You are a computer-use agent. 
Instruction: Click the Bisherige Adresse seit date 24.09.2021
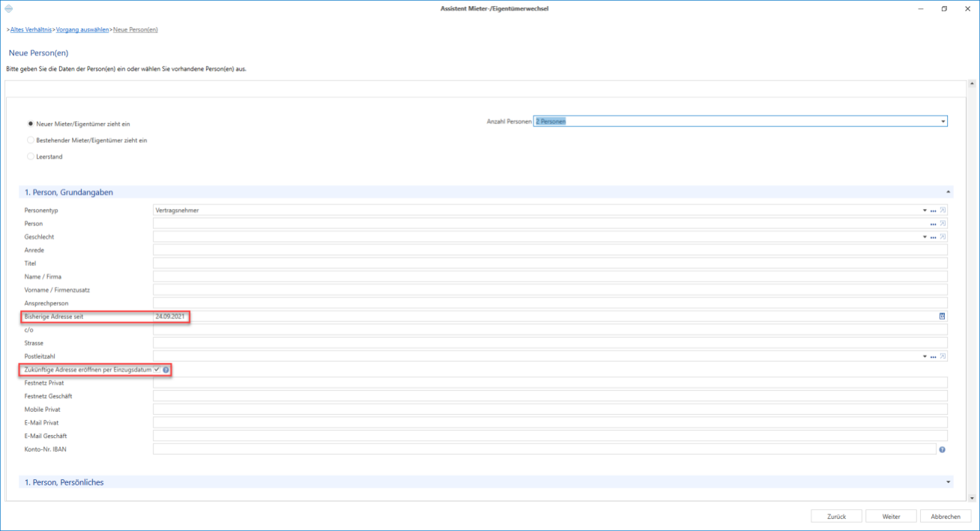(169, 317)
